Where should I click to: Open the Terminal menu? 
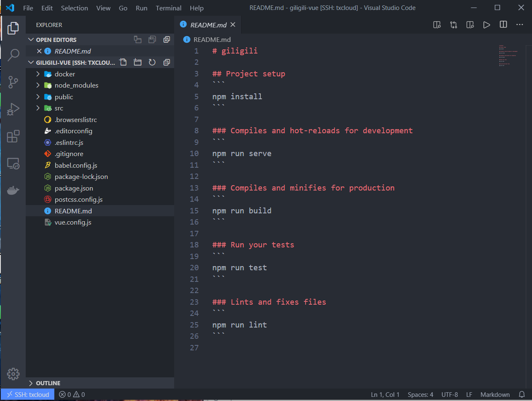pyautogui.click(x=168, y=8)
